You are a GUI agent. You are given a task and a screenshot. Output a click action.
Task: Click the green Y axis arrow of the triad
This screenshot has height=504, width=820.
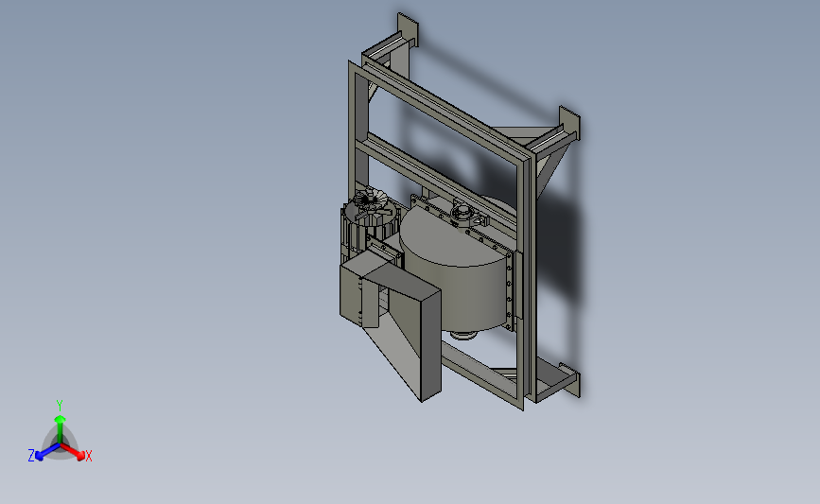[x=60, y=429]
